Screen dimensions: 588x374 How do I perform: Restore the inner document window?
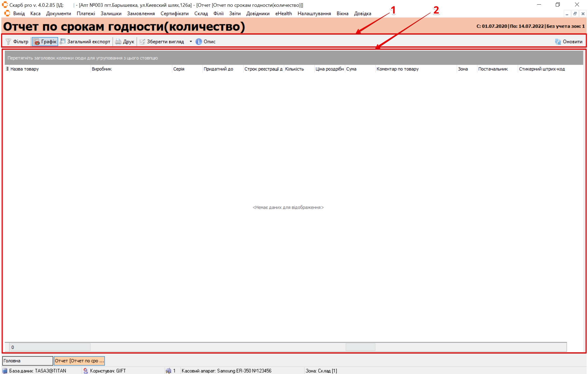575,14
